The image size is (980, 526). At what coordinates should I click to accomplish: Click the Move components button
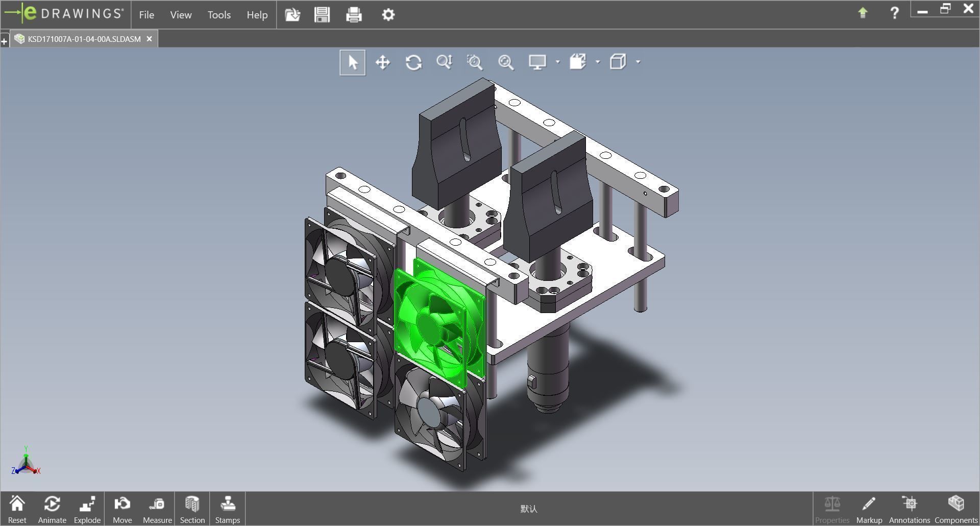(122, 509)
